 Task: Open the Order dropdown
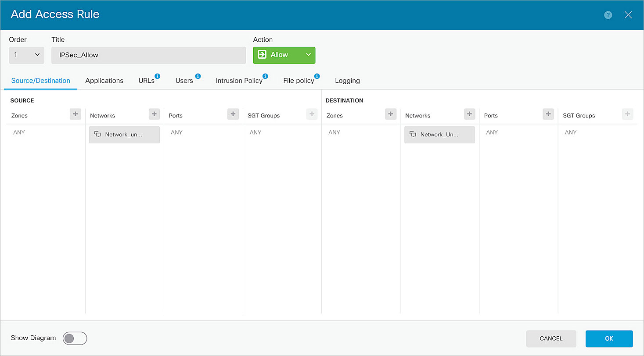[26, 55]
